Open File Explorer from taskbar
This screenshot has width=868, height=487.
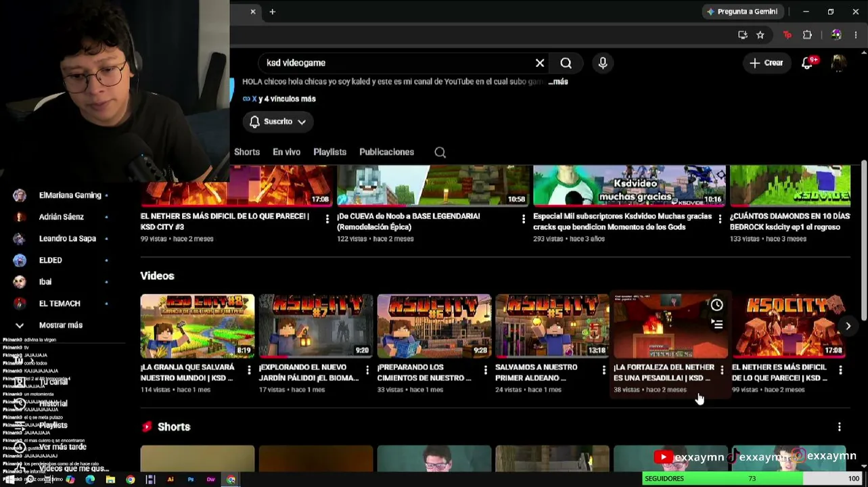(110, 480)
